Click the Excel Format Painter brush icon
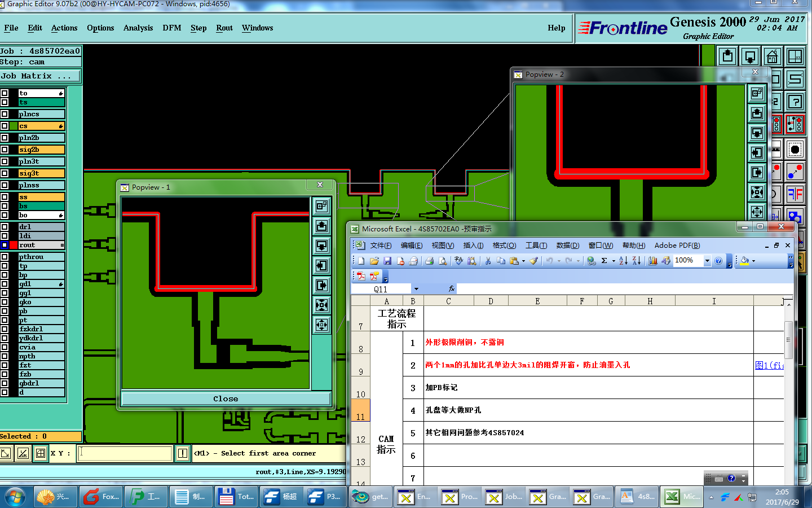The width and height of the screenshot is (812, 508). tap(534, 261)
